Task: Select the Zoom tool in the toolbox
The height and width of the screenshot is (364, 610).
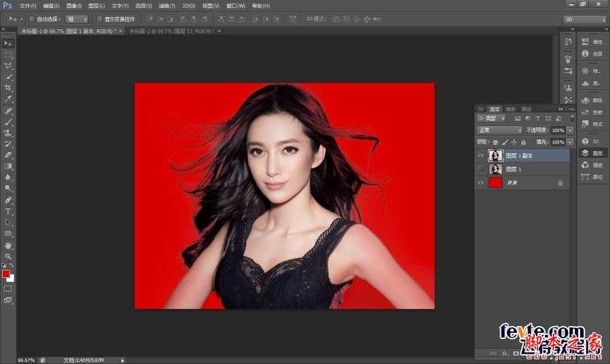Action: tap(7, 257)
